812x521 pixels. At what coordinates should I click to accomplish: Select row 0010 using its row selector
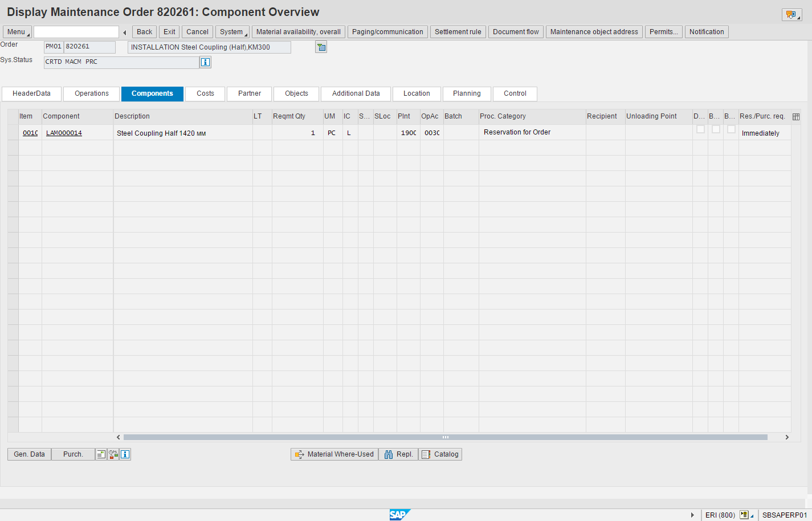point(13,133)
